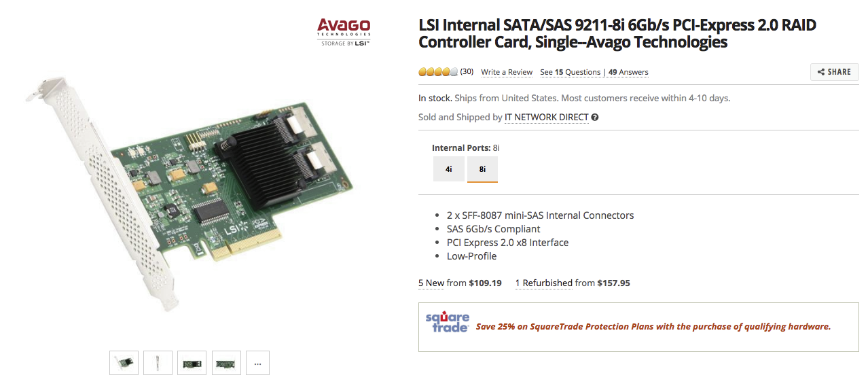View the bracket side-view thumbnail
Image resolution: width=868 pixels, height=388 pixels.
(x=158, y=363)
